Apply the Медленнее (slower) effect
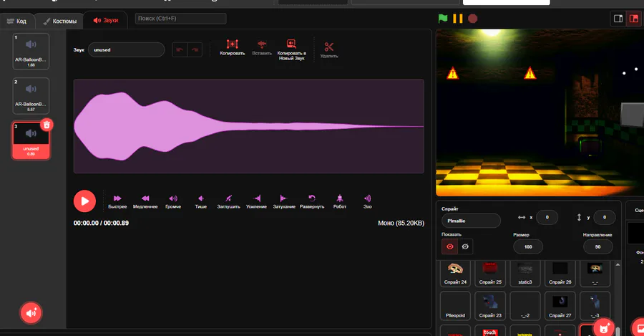This screenshot has width=644, height=336. coord(145,201)
